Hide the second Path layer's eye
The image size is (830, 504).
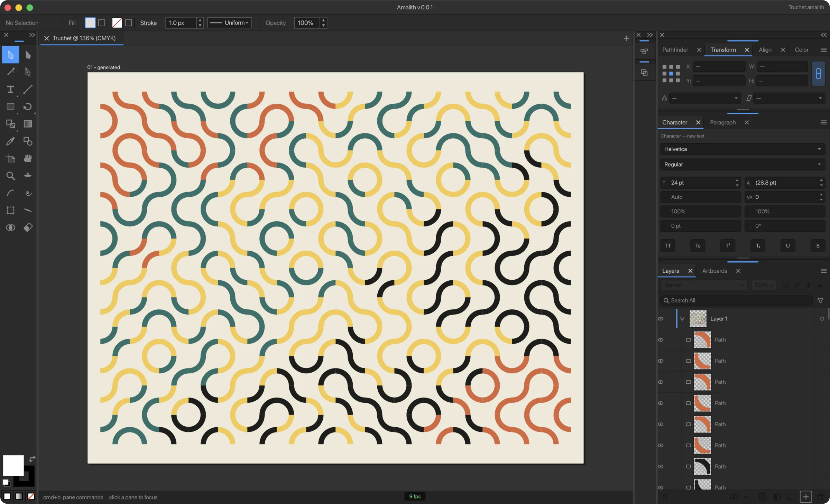point(661,361)
